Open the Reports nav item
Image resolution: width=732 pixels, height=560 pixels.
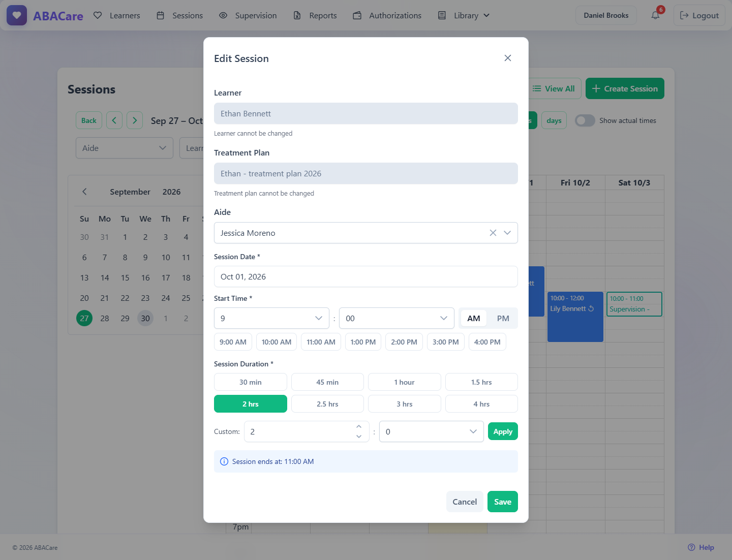315,15
